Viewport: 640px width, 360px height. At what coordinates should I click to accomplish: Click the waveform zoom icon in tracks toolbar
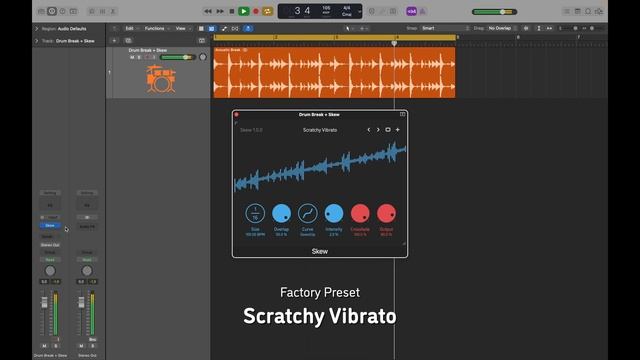(526, 28)
